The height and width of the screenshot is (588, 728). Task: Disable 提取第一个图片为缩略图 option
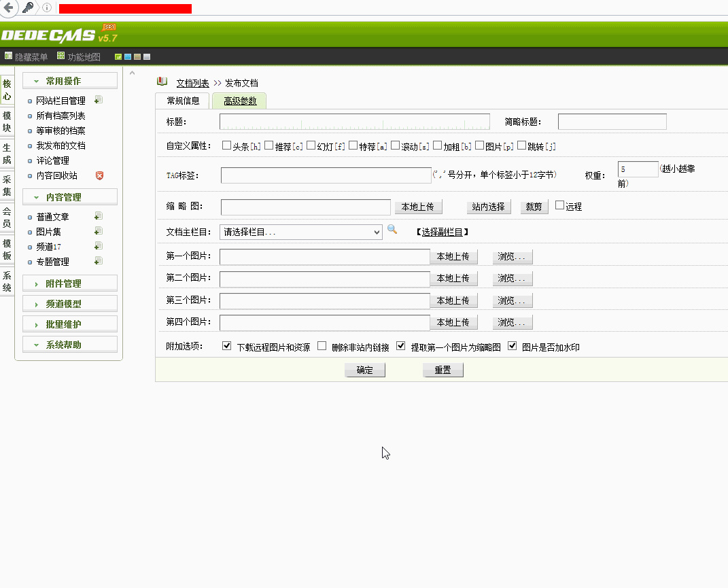pos(400,346)
